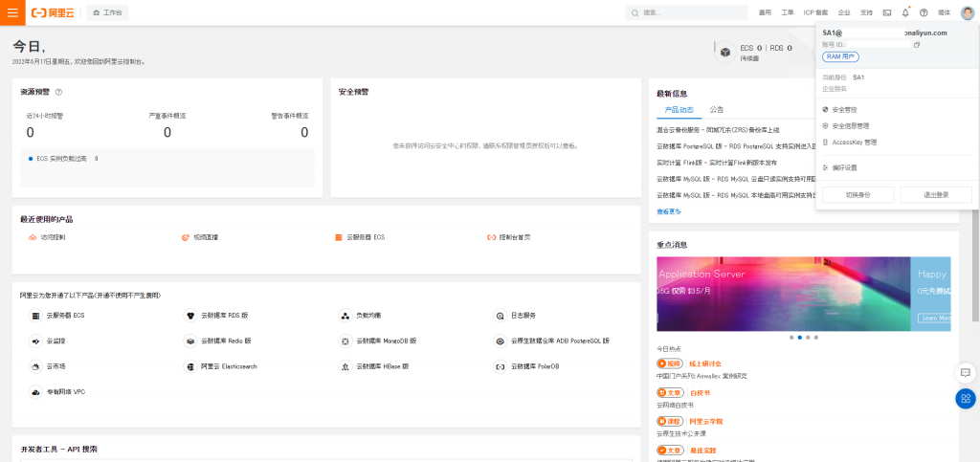Click the RAM 用户 badge

tap(840, 56)
